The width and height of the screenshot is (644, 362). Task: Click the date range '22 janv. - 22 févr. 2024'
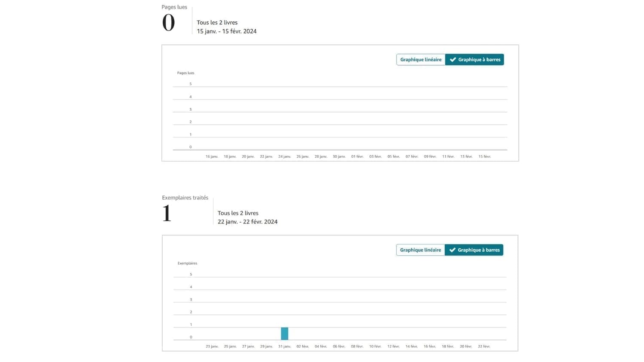point(247,222)
